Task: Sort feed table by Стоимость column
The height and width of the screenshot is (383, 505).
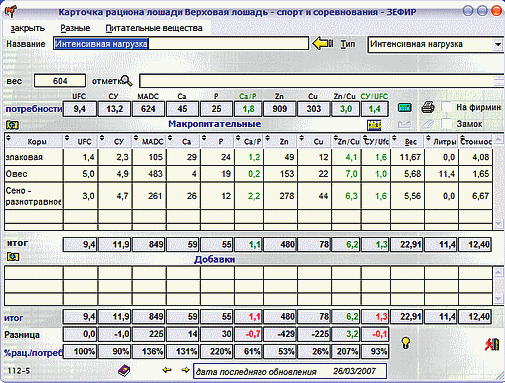Action: [x=475, y=141]
